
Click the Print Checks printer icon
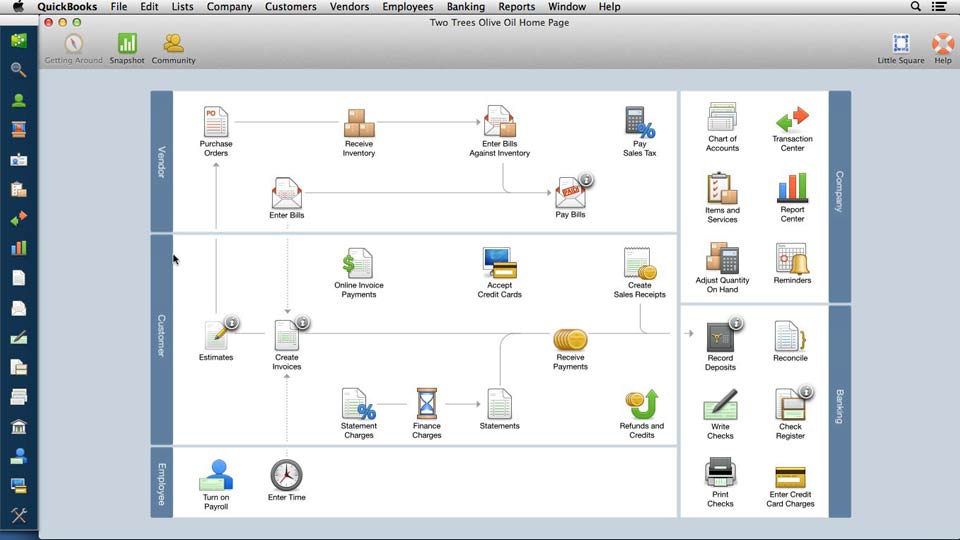point(720,473)
